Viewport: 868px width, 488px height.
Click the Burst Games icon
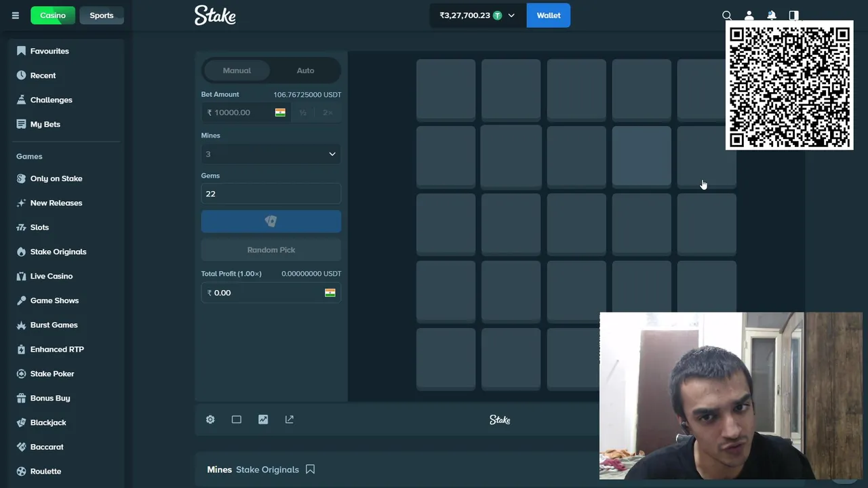tap(21, 325)
